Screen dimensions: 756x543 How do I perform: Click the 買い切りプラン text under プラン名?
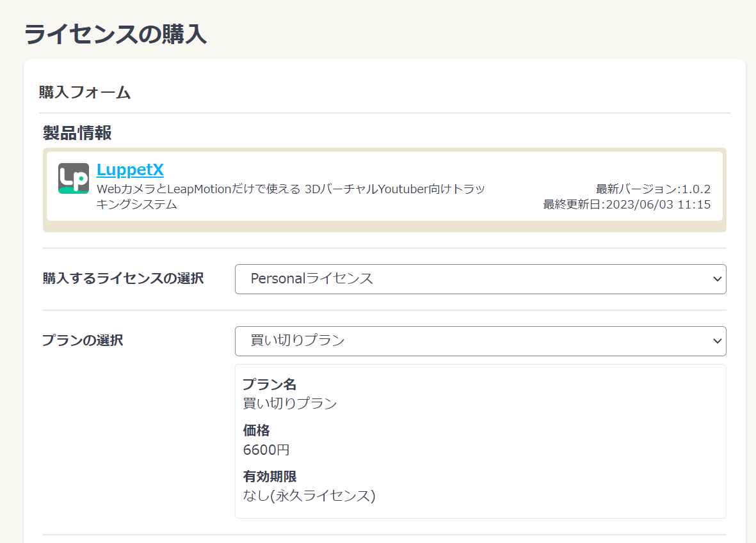[289, 404]
